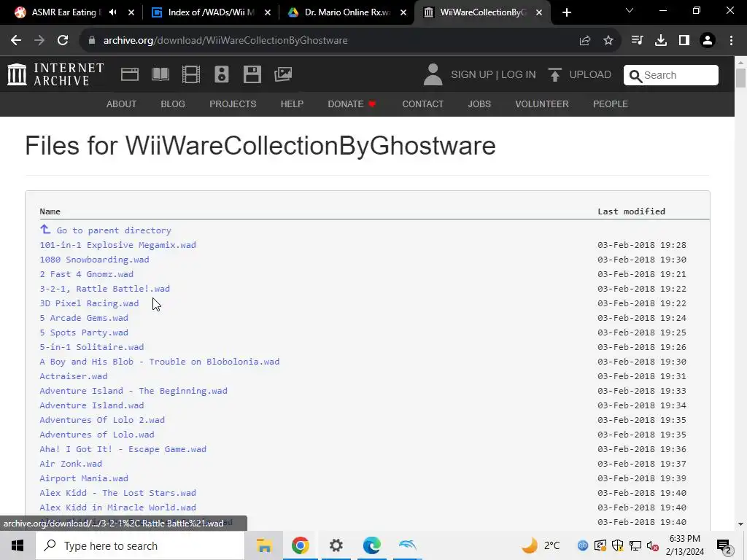747x560 pixels.
Task: Click the LOG IN link
Action: point(519,75)
